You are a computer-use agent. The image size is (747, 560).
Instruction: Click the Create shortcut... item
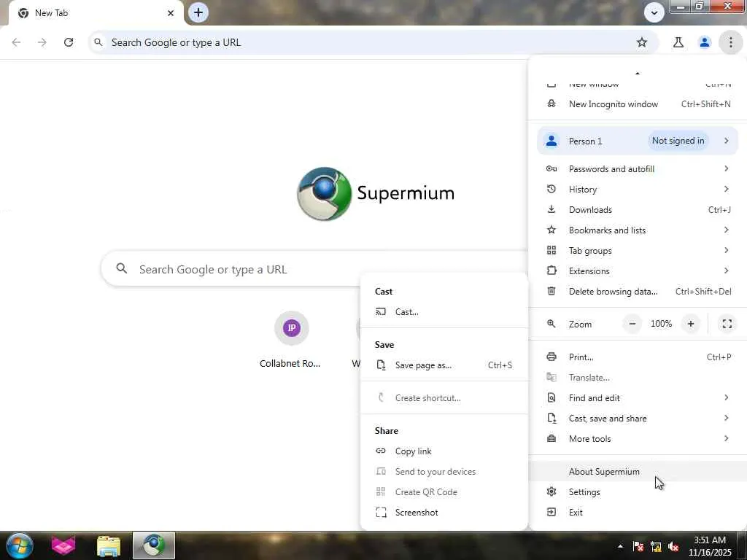(x=444, y=397)
